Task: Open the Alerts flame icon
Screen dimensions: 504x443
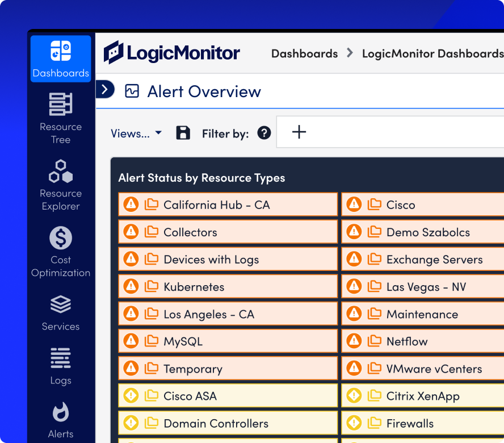Action: [x=61, y=413]
